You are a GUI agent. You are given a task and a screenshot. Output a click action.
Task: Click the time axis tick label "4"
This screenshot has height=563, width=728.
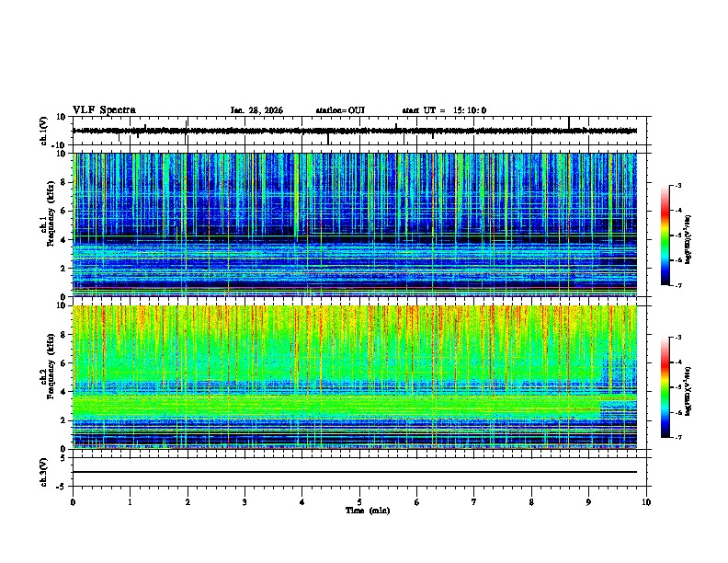[x=302, y=502]
